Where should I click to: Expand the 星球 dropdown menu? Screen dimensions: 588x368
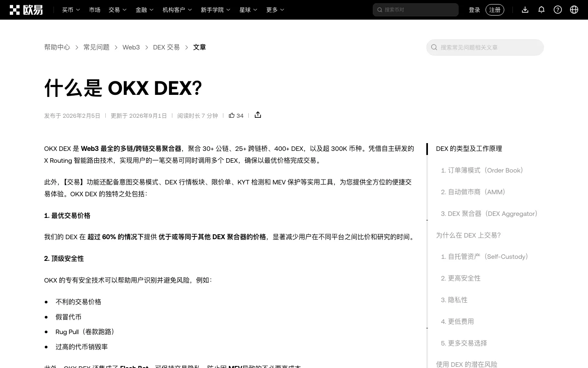pyautogui.click(x=248, y=10)
